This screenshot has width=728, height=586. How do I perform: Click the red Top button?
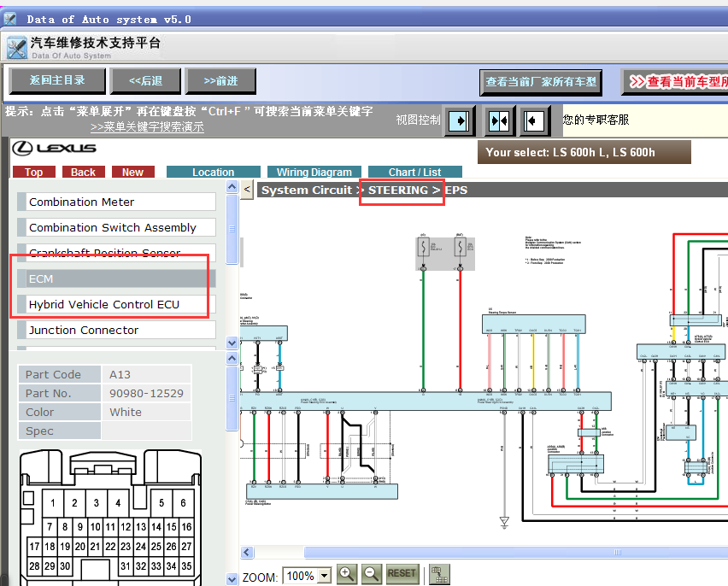tap(34, 172)
